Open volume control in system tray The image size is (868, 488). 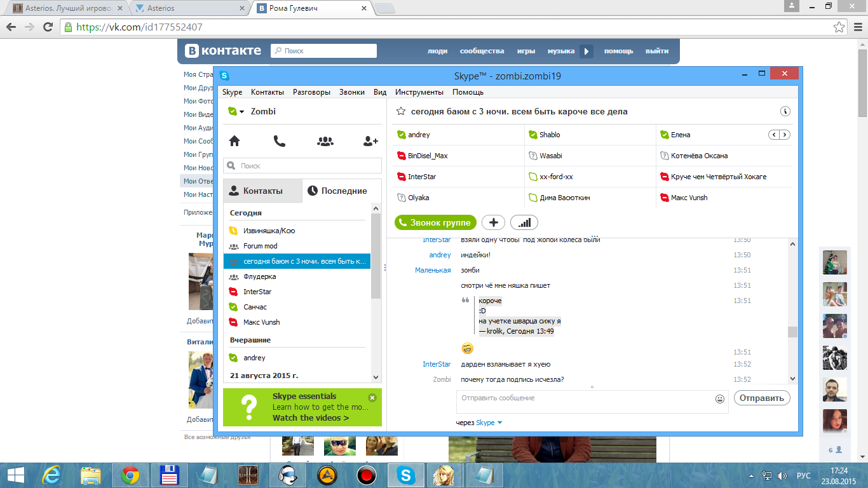pos(782,475)
